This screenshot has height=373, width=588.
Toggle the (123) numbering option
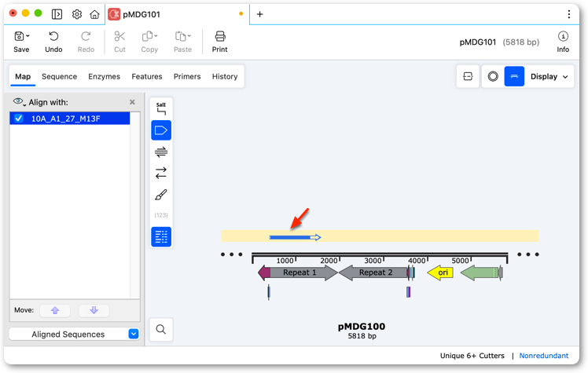coord(161,215)
